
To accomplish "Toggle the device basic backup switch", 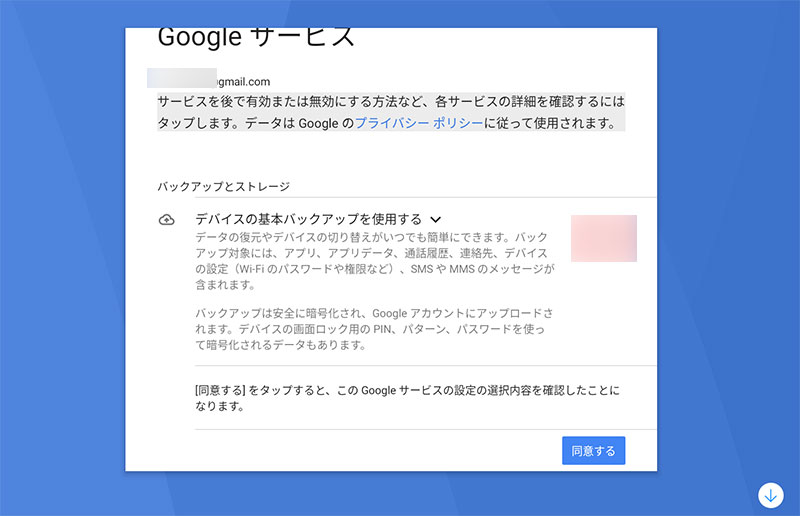I will [603, 238].
